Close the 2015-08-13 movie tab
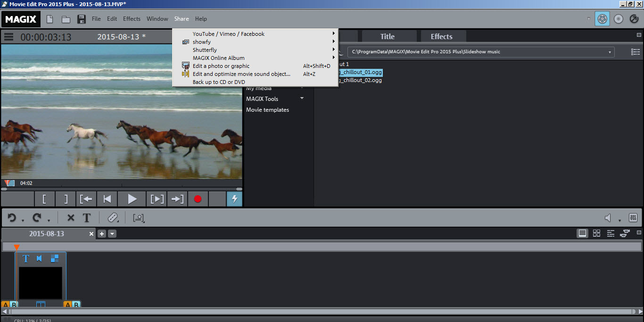 click(92, 234)
